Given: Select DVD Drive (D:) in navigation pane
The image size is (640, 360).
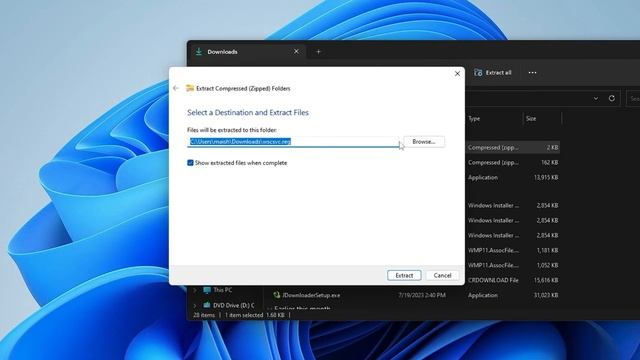Looking at the screenshot, I should [233, 305].
